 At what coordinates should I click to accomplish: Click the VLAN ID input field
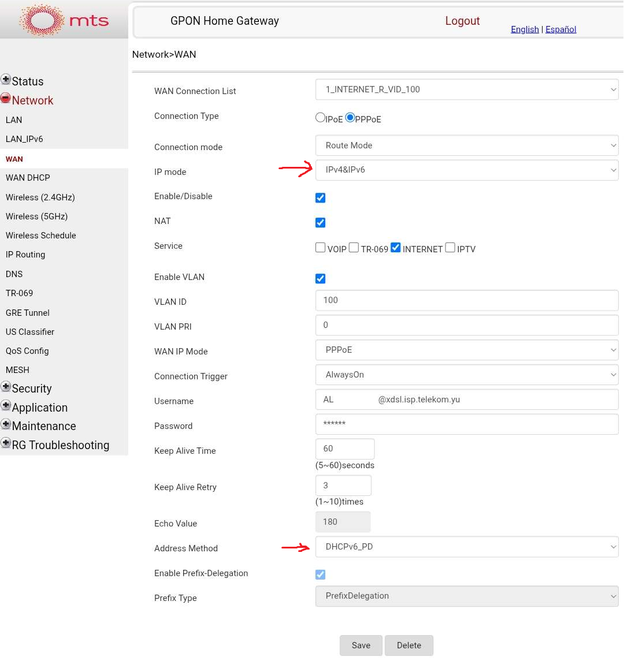[466, 300]
